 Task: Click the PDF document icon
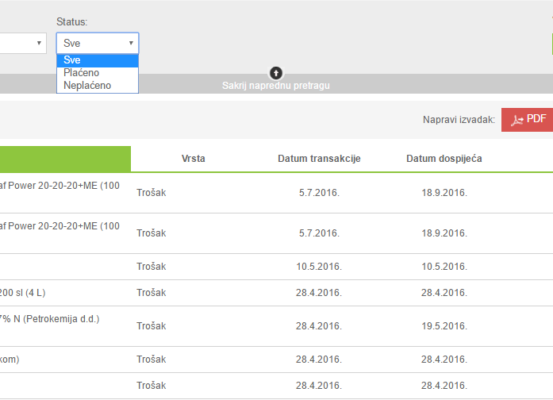pos(517,120)
